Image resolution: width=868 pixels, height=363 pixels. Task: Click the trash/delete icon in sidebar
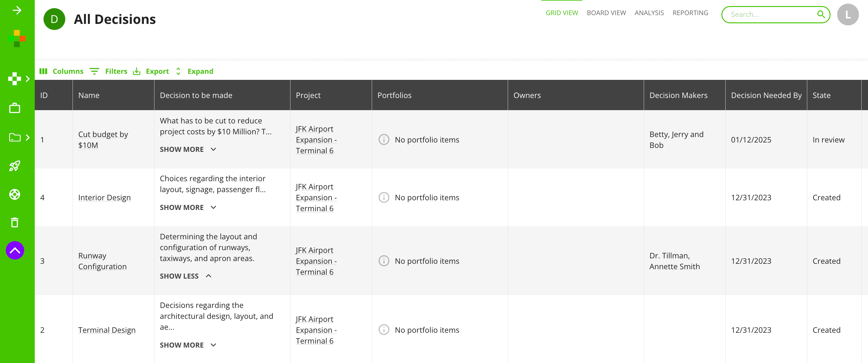click(15, 223)
